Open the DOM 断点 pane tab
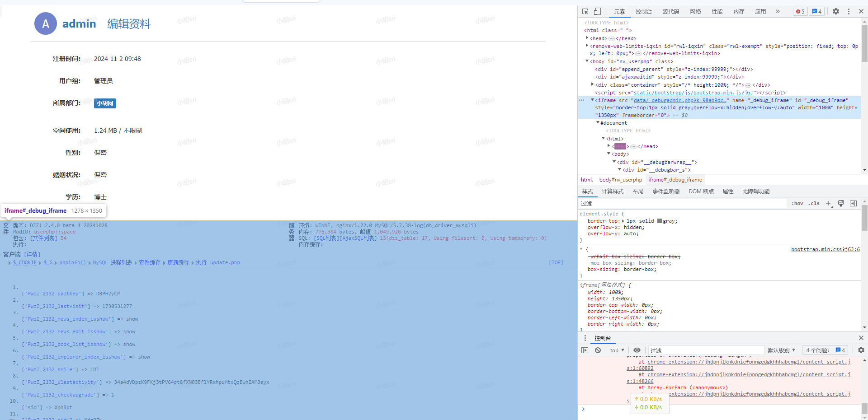Image resolution: width=868 pixels, height=420 pixels. pos(701,191)
